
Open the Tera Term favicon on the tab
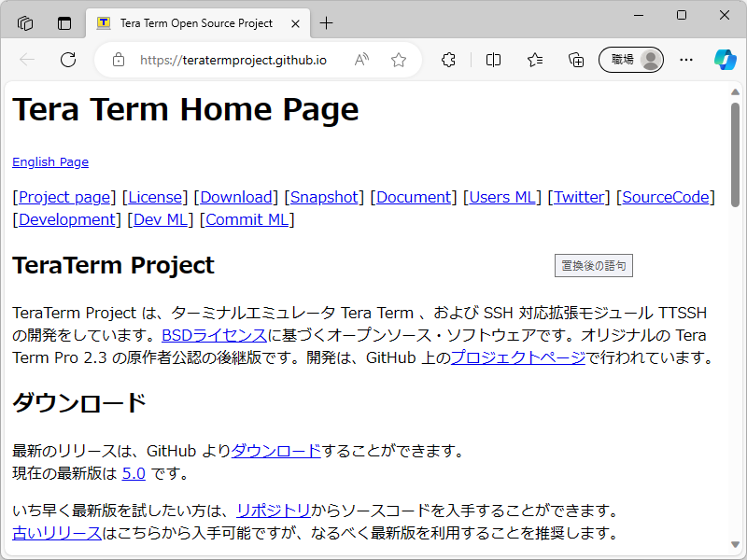(x=103, y=23)
